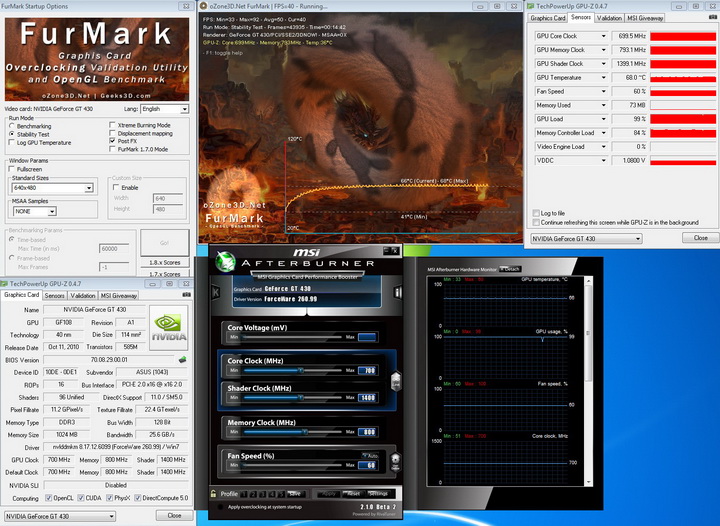This screenshot has width=720, height=526.
Task: Enable Xtreme Burning Mode checkbox
Action: 112,125
